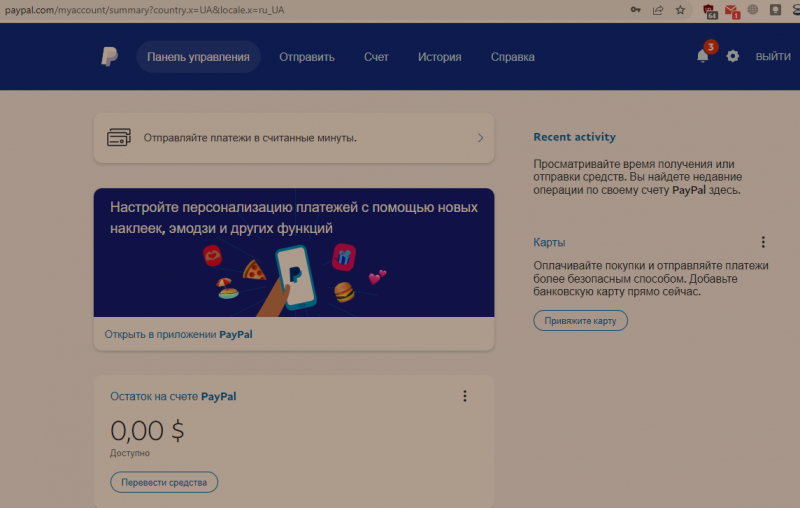Open the Gmail mail extension icon
This screenshot has height=508, width=800.
pos(732,10)
